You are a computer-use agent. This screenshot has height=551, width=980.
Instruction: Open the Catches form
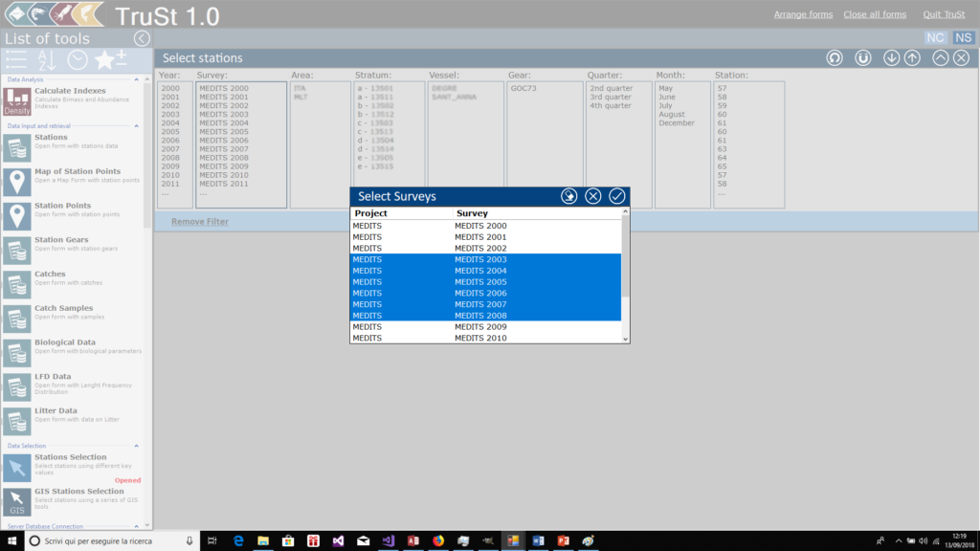tap(17, 285)
